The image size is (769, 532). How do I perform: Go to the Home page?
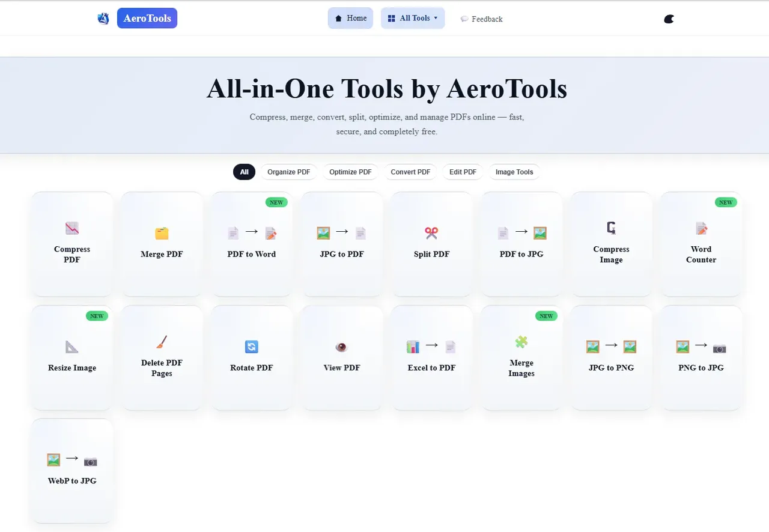[x=350, y=18]
